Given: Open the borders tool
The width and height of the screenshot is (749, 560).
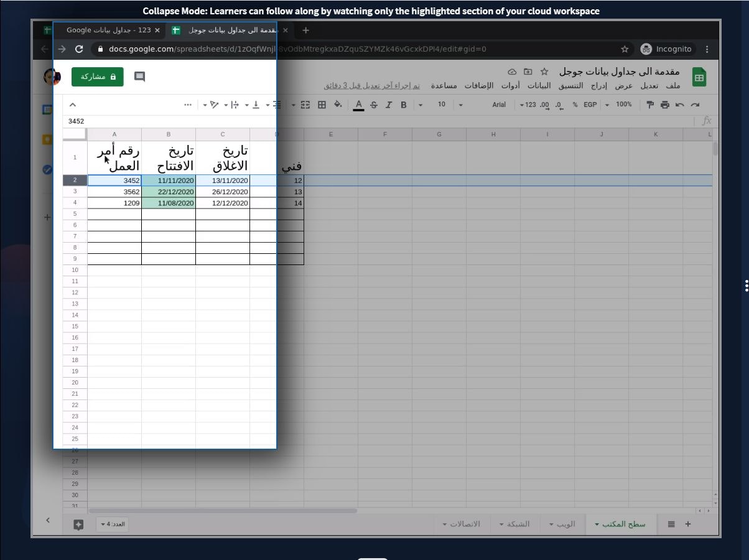Looking at the screenshot, I should point(322,105).
